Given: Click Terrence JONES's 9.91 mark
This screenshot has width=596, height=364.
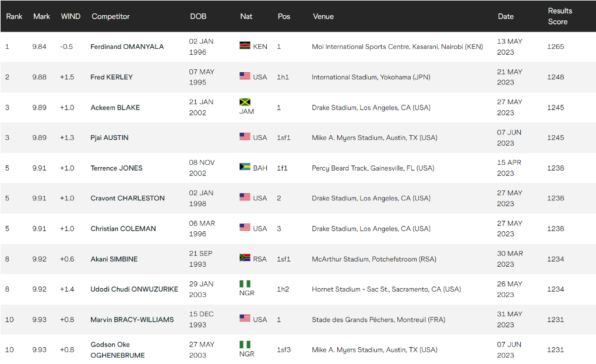Looking at the screenshot, I should click(40, 168).
